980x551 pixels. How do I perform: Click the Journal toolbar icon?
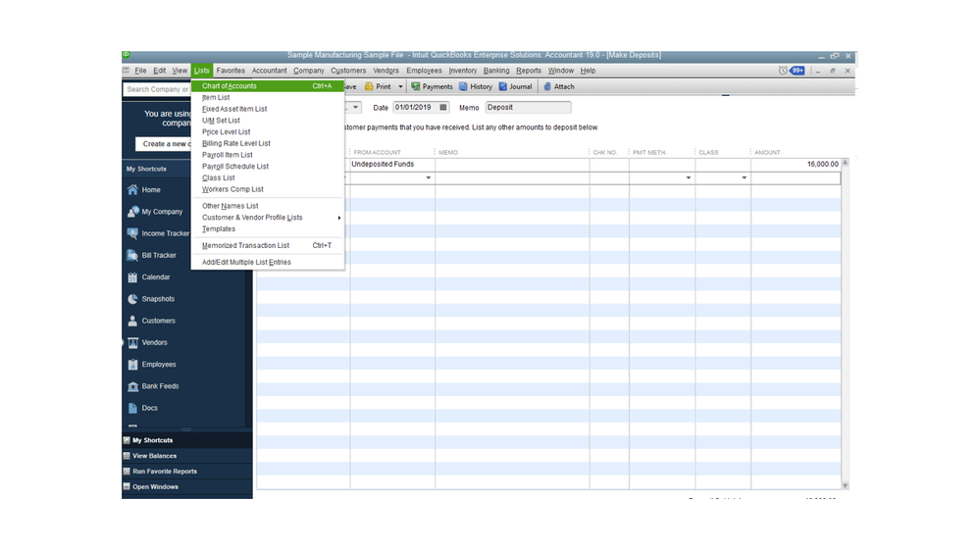[502, 87]
